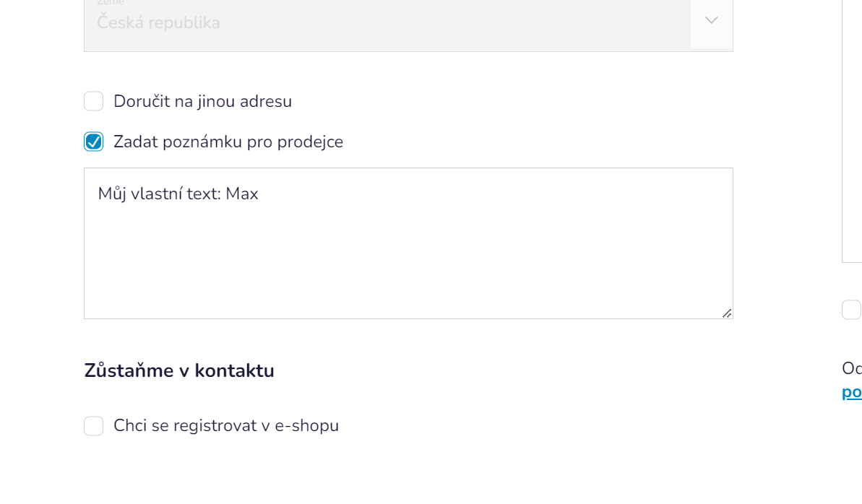Toggle the partially visible checkbox at right edge
Viewport: 862px width, 504px height.
point(852,310)
